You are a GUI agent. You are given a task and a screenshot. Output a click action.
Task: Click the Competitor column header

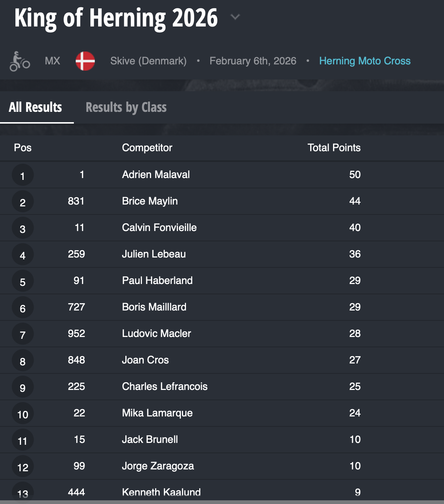tap(147, 148)
